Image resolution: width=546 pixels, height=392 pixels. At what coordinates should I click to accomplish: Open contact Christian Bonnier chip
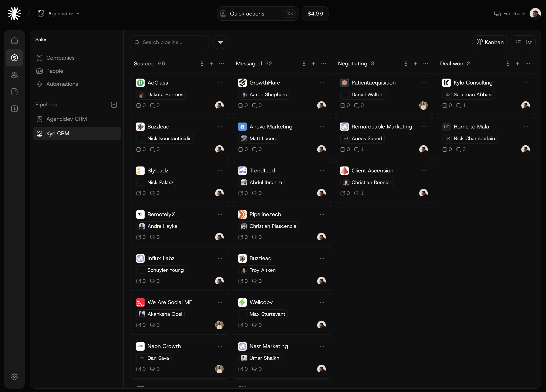point(367,182)
